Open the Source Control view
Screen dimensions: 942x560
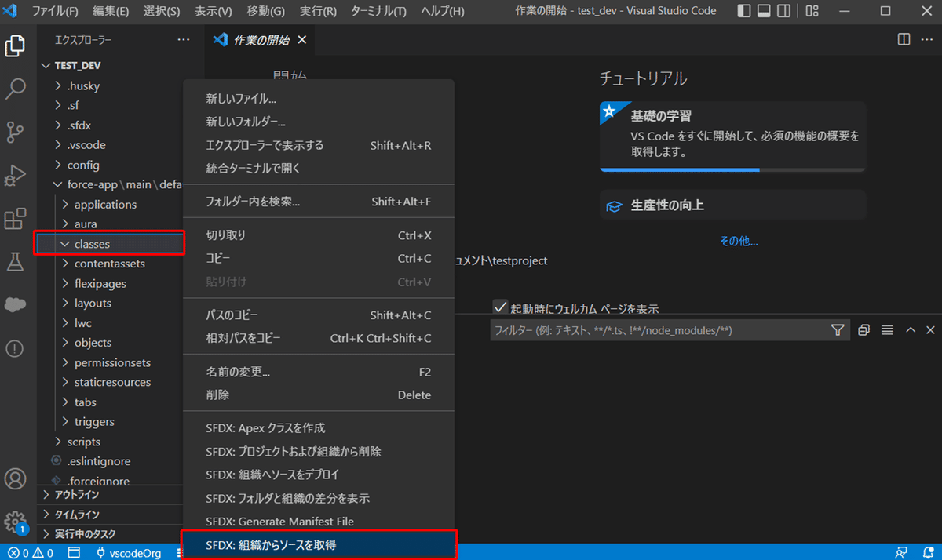(15, 133)
